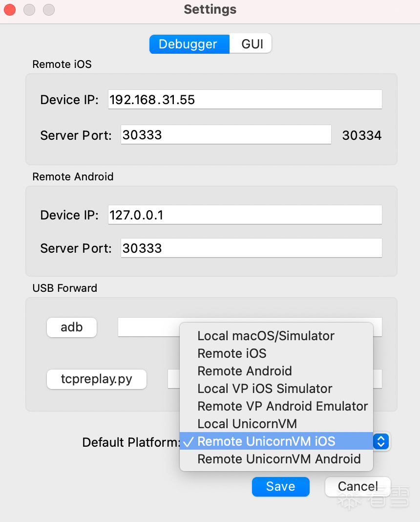
Task: Pick Remote UnicornVM Android option
Action: pyautogui.click(x=279, y=459)
